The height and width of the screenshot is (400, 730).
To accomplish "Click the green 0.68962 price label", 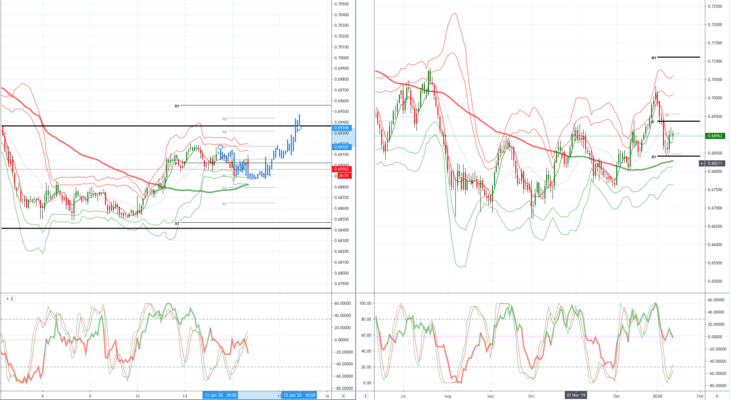I will click(715, 136).
